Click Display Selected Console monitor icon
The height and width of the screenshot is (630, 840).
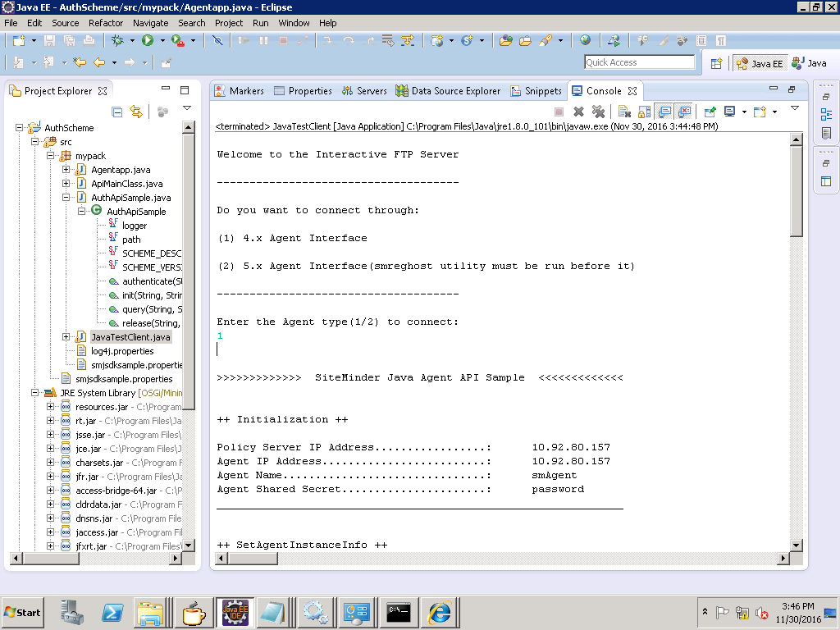coord(729,112)
